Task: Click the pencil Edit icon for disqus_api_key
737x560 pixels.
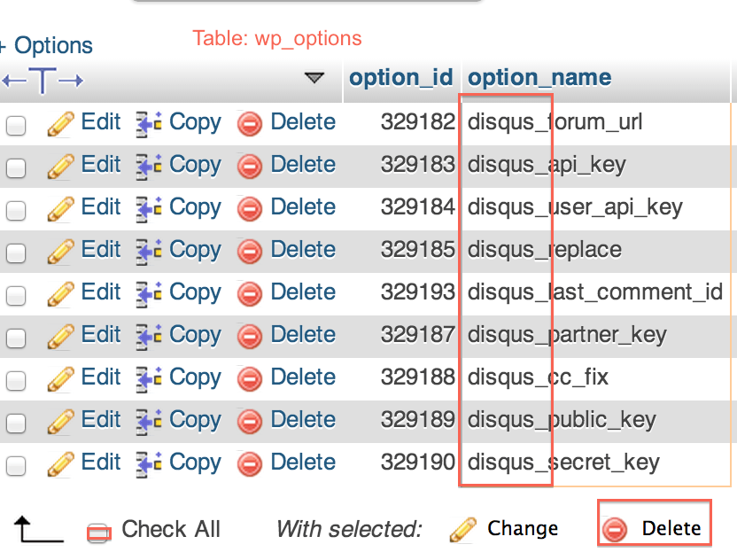Action: (60, 167)
